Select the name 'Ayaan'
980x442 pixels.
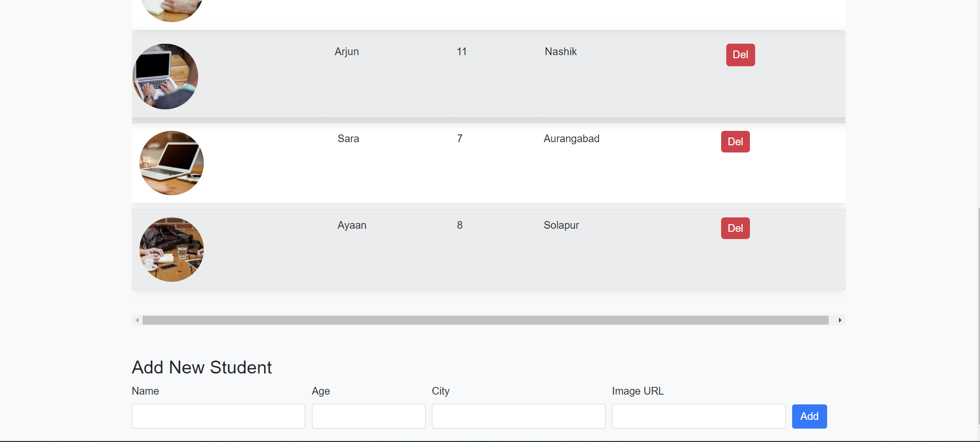point(352,225)
